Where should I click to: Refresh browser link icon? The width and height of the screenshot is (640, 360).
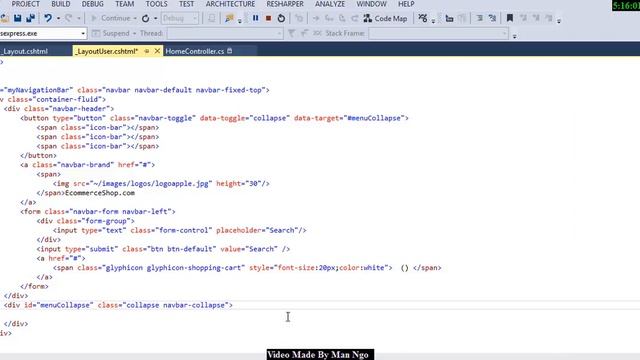(146, 18)
